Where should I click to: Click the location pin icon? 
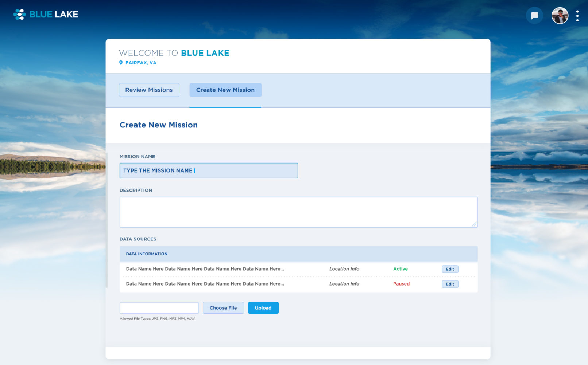point(121,63)
